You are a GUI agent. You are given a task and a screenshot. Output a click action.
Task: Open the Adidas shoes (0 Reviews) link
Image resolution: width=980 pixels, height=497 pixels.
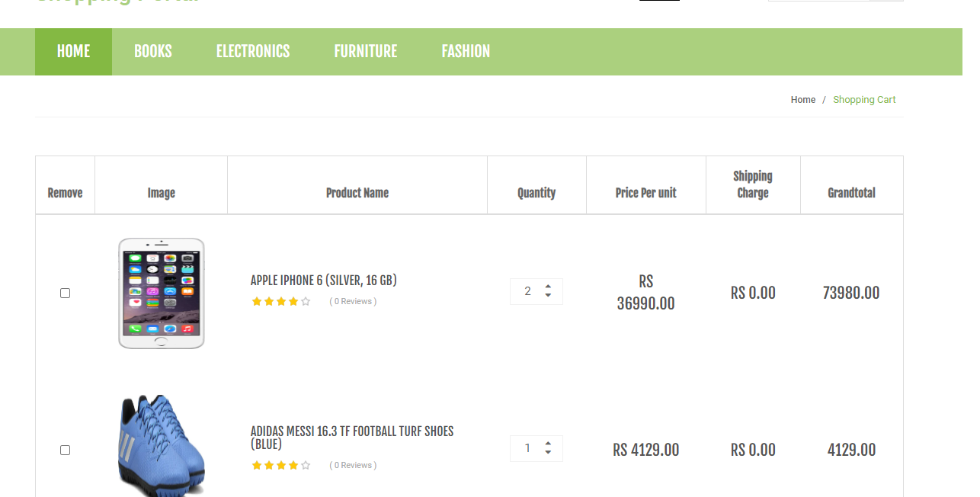click(353, 465)
